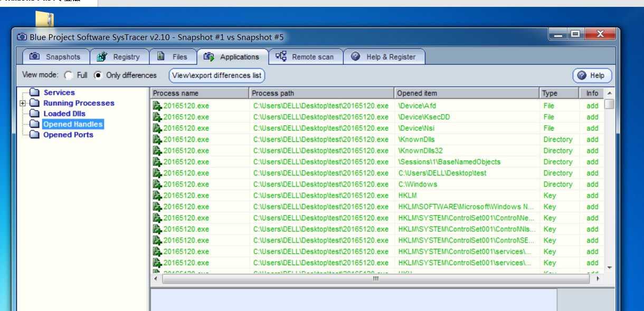Click the Loaded Dlls folder icon

(34, 114)
